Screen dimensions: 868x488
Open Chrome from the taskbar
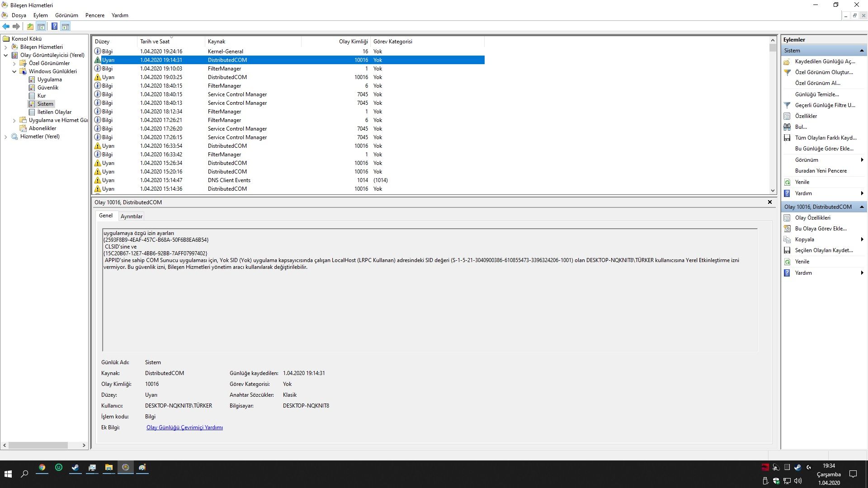(42, 468)
